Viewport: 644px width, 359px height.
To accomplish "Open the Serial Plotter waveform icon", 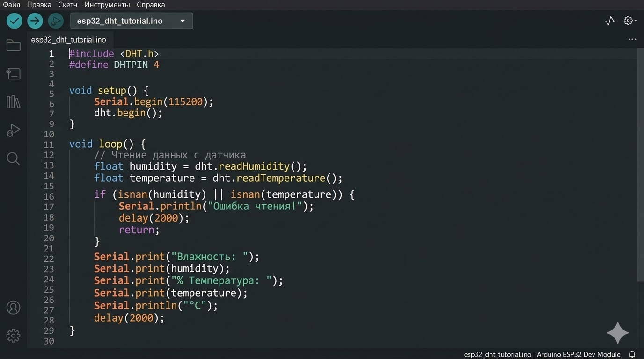I will [x=609, y=21].
